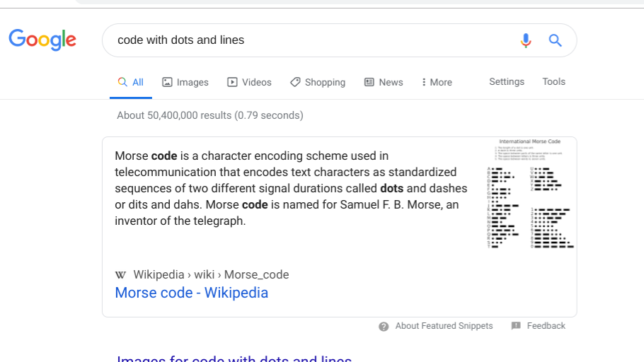The width and height of the screenshot is (644, 362).
Task: Click the feedback flag icon
Action: coord(516,326)
